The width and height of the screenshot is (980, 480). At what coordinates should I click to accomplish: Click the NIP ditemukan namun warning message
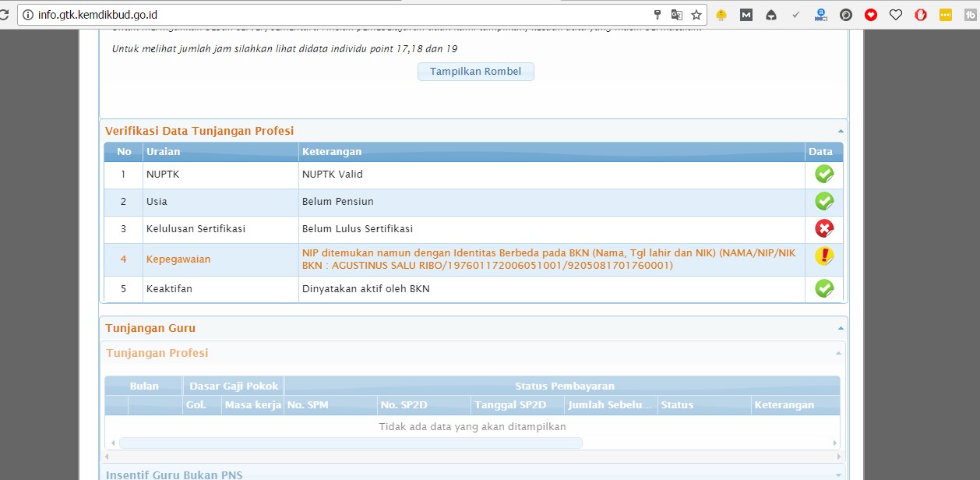(x=549, y=259)
